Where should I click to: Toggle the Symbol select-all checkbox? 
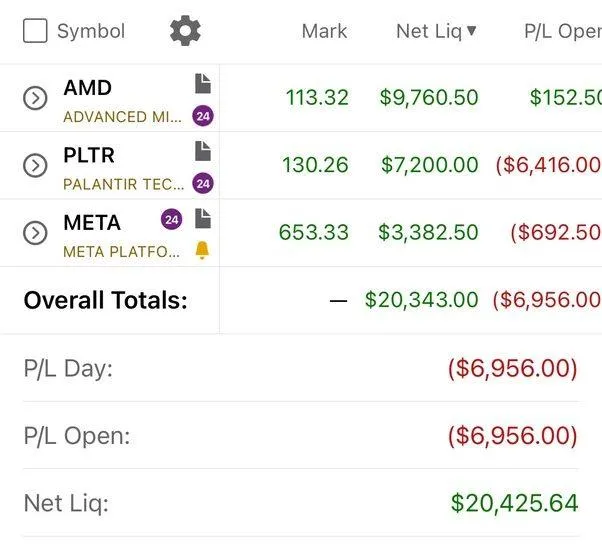[x=35, y=31]
